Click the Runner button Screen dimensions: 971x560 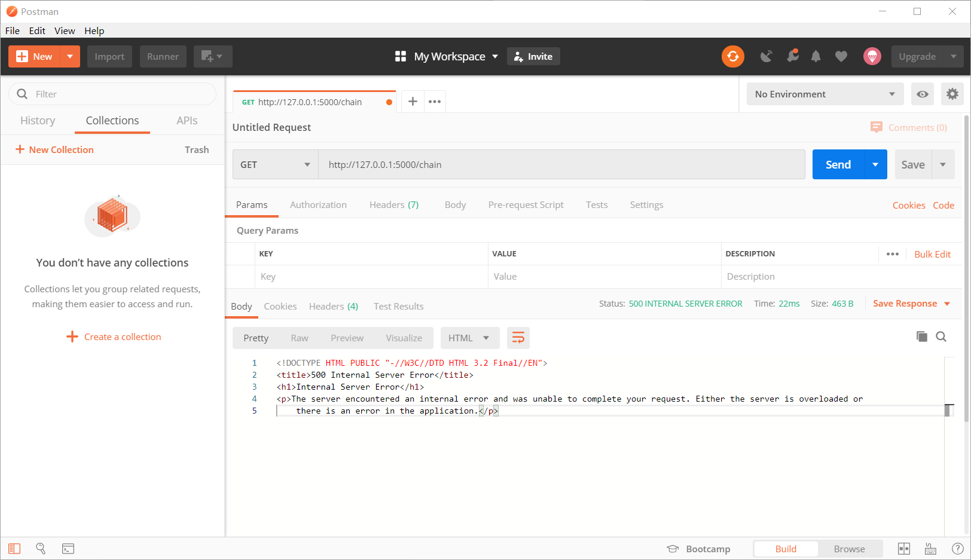click(163, 56)
